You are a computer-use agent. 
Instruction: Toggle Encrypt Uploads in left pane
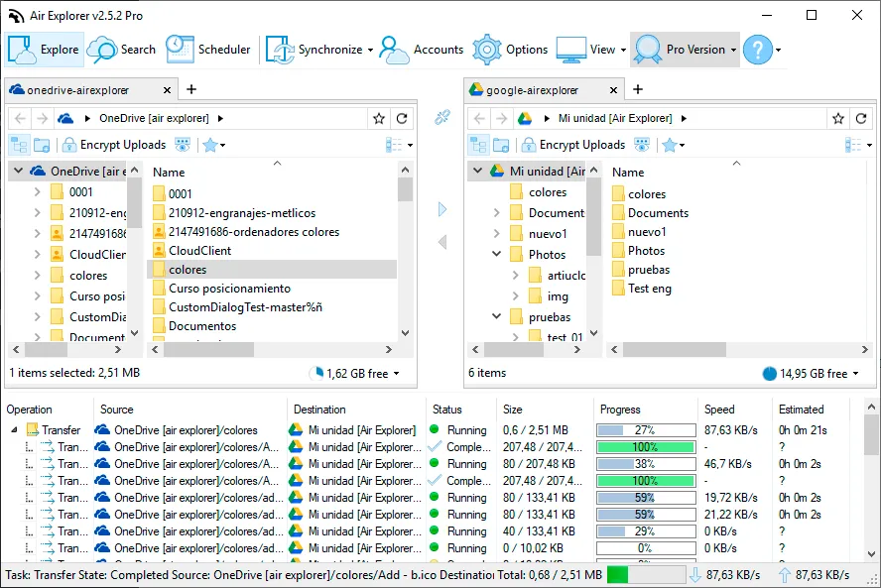click(114, 145)
